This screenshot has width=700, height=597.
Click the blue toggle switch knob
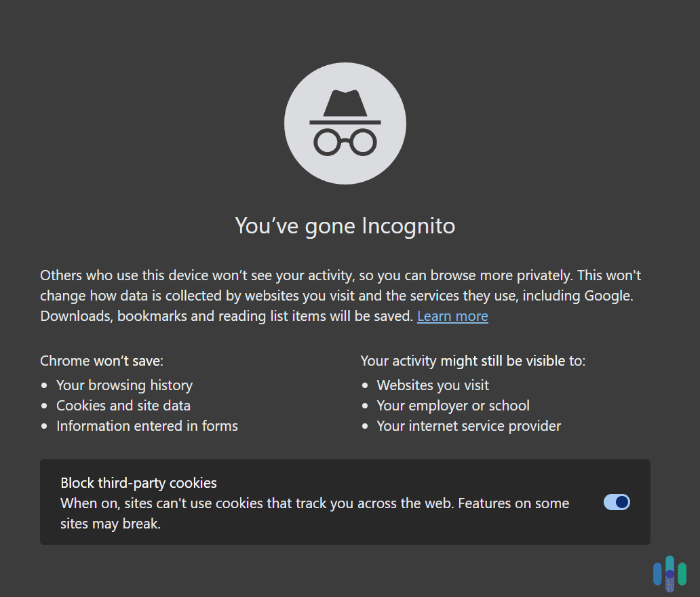pos(622,503)
